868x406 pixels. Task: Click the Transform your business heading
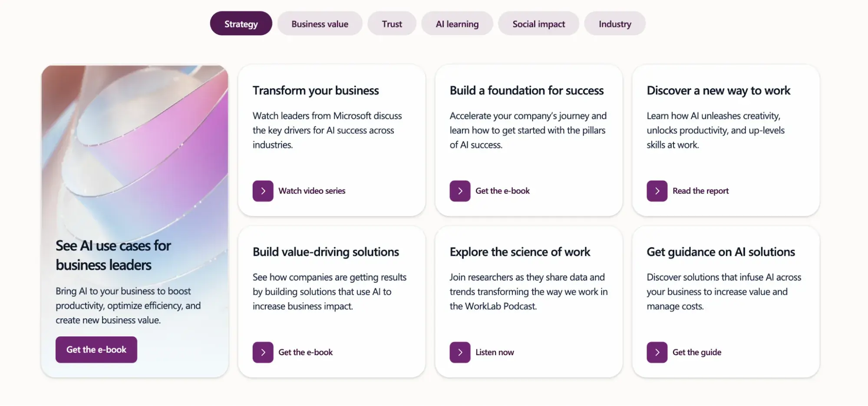point(316,90)
